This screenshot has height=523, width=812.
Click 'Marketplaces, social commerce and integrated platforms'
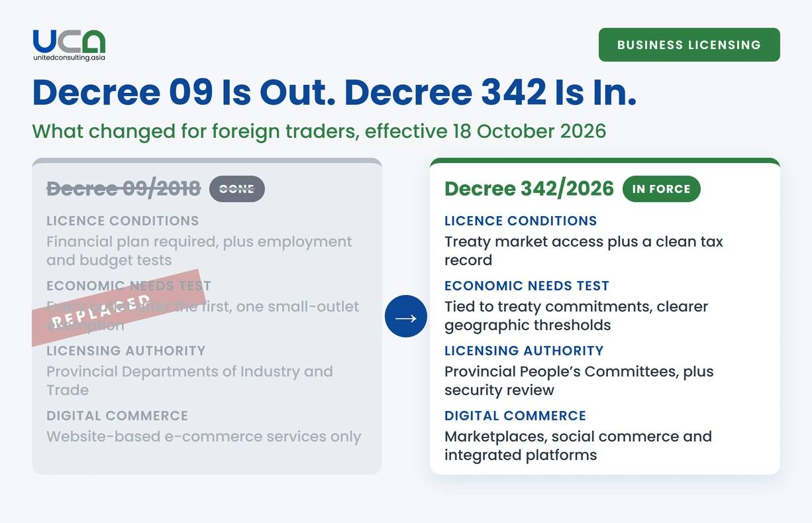point(578,445)
